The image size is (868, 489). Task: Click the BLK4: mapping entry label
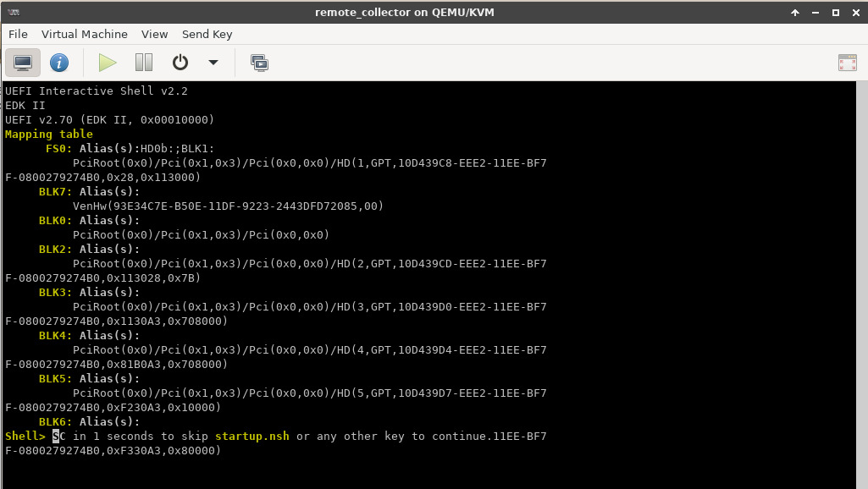tap(55, 335)
